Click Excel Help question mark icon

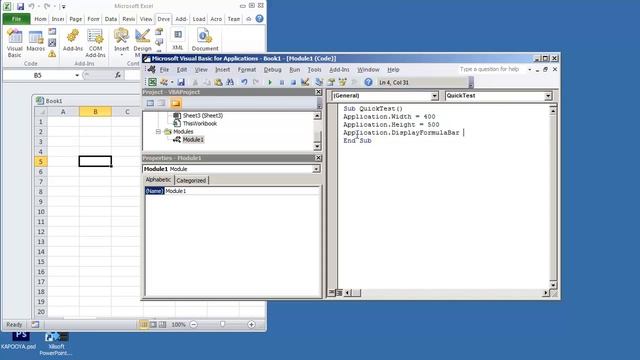click(x=260, y=19)
